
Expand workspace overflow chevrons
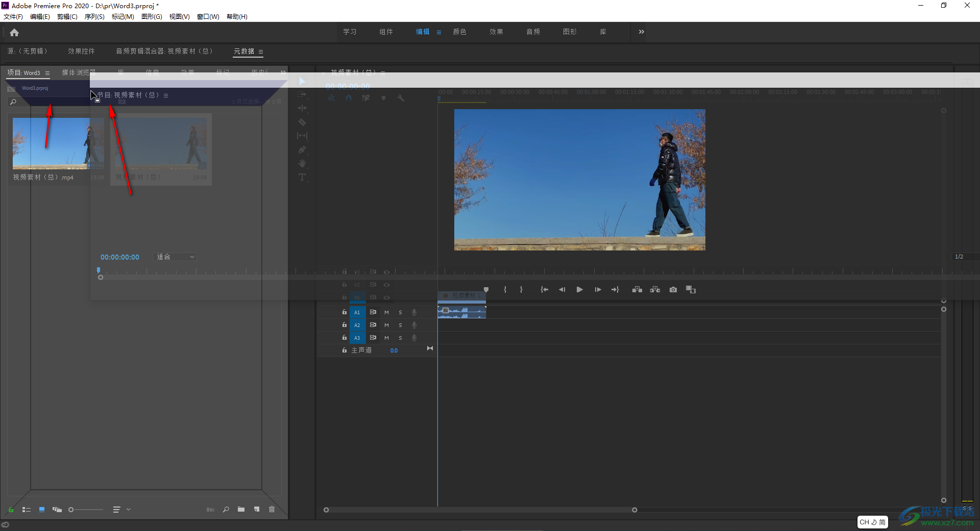[x=642, y=32]
